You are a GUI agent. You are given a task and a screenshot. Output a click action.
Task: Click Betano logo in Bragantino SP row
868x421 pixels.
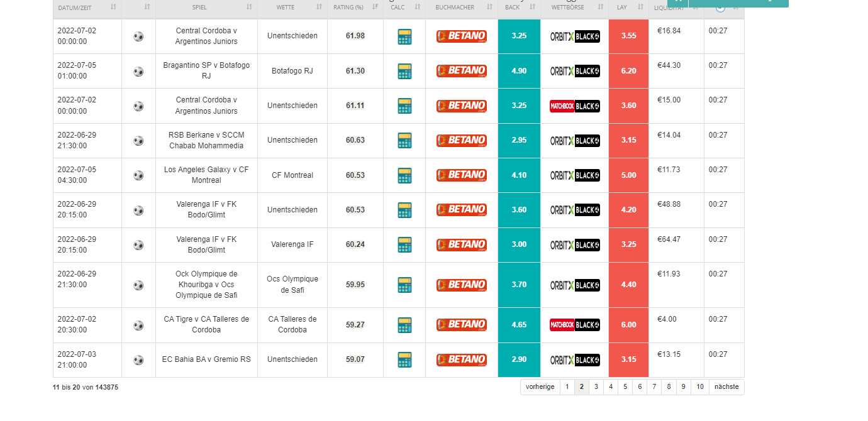(462, 71)
